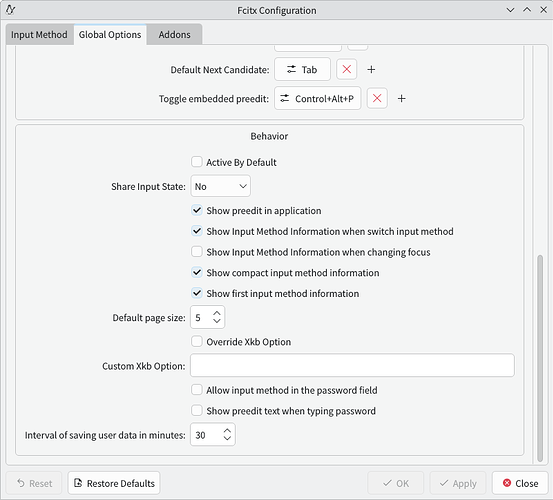Edit the Control+Alt+P key binding button
Screen dimensions: 553x500
pyautogui.click(x=317, y=98)
